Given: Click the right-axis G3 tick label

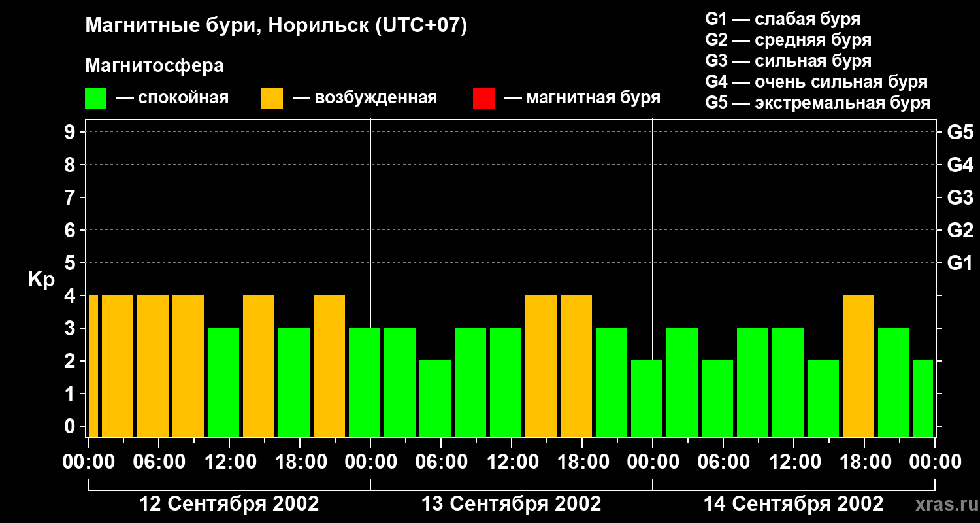Looking at the screenshot, I should (960, 198).
